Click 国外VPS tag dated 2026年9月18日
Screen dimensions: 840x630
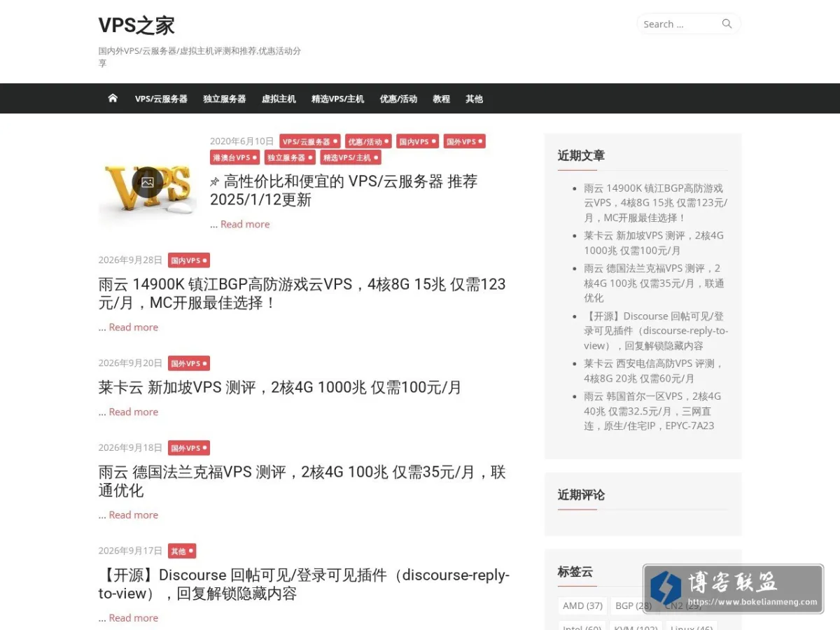[x=189, y=448]
